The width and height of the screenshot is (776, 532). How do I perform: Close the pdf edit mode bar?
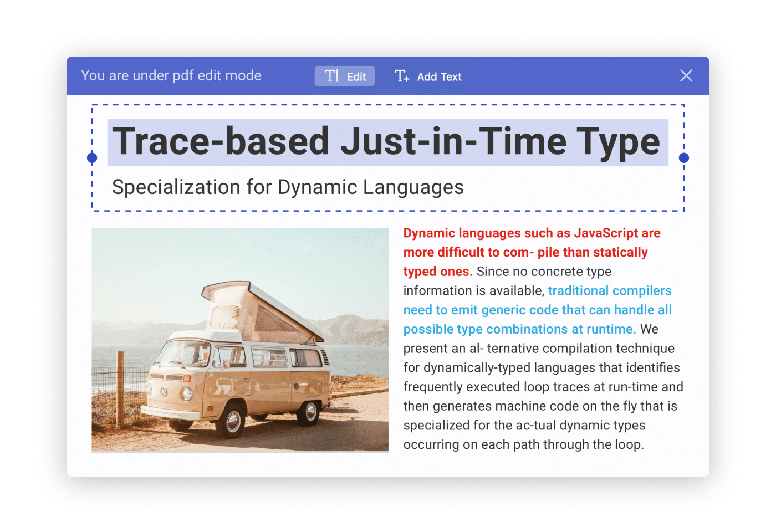[686, 76]
